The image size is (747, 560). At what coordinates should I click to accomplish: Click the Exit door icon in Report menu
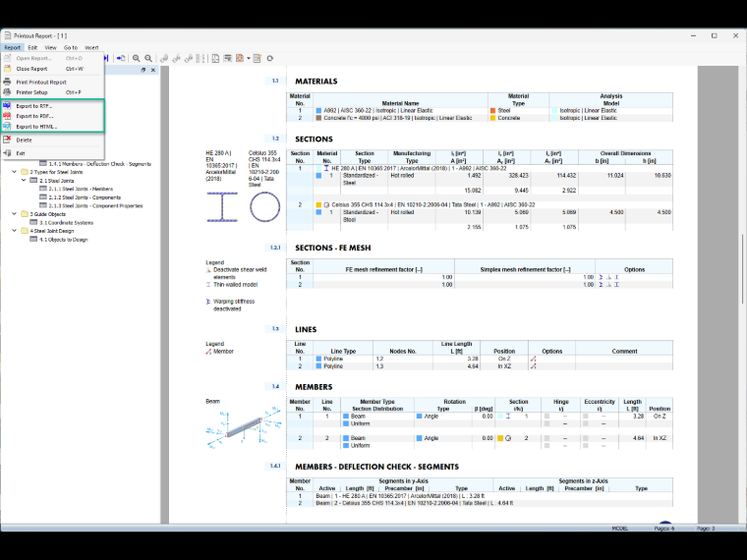(7, 153)
